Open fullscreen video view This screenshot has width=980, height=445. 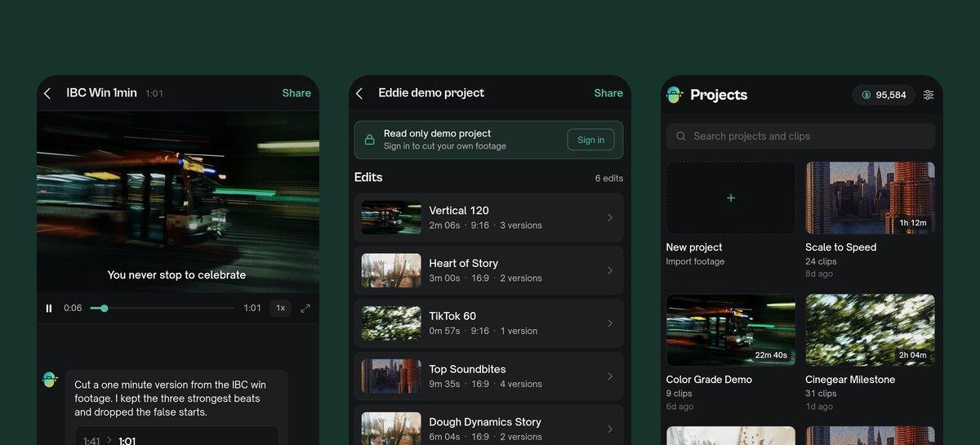click(305, 308)
